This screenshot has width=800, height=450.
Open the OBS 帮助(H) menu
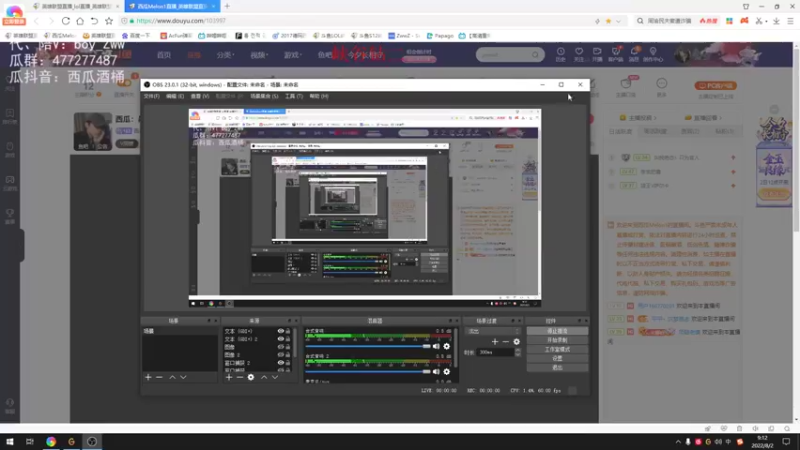click(319, 96)
